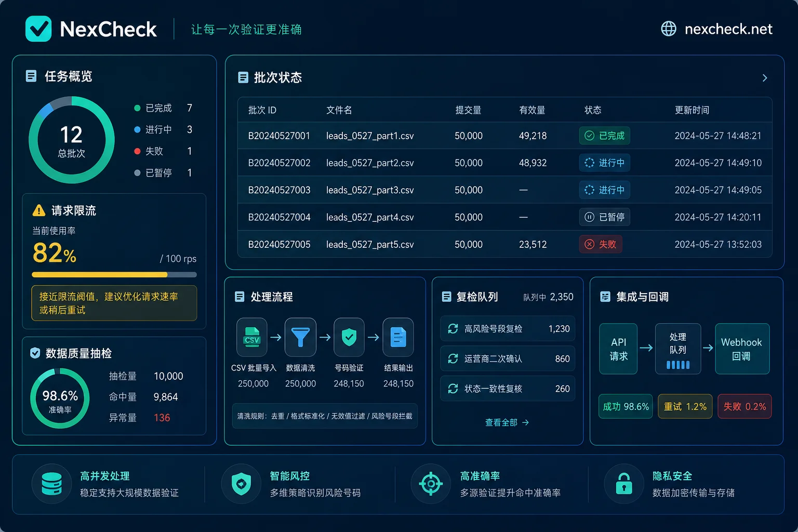
Task: Click the 重试 1.2% badge
Action: click(685, 406)
